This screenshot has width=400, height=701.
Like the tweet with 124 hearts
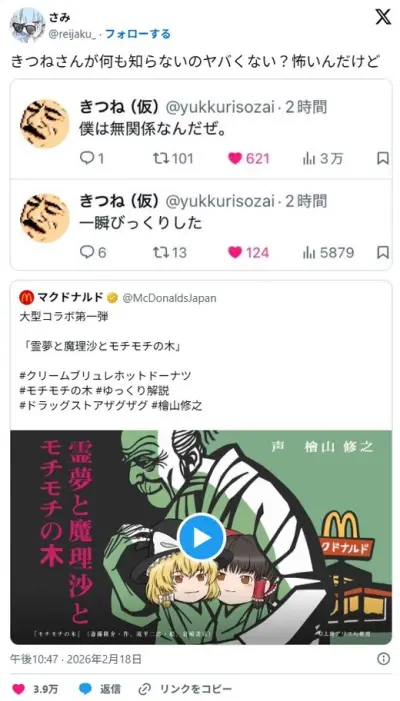[235, 252]
